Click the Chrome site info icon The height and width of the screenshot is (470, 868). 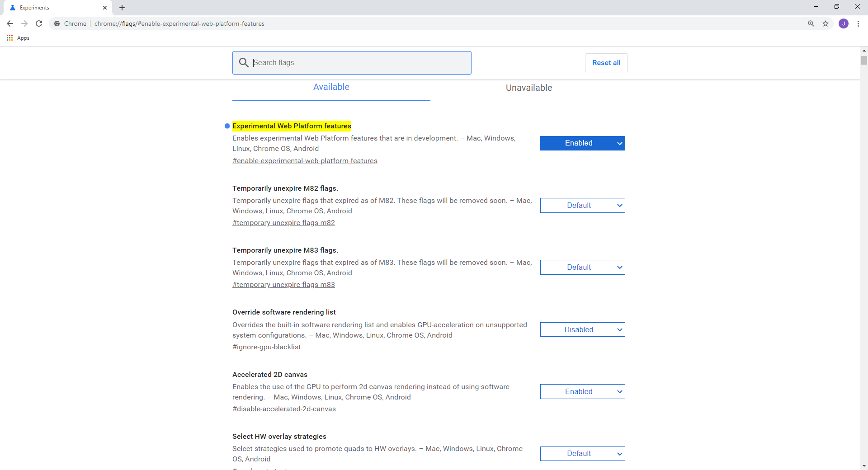57,23
